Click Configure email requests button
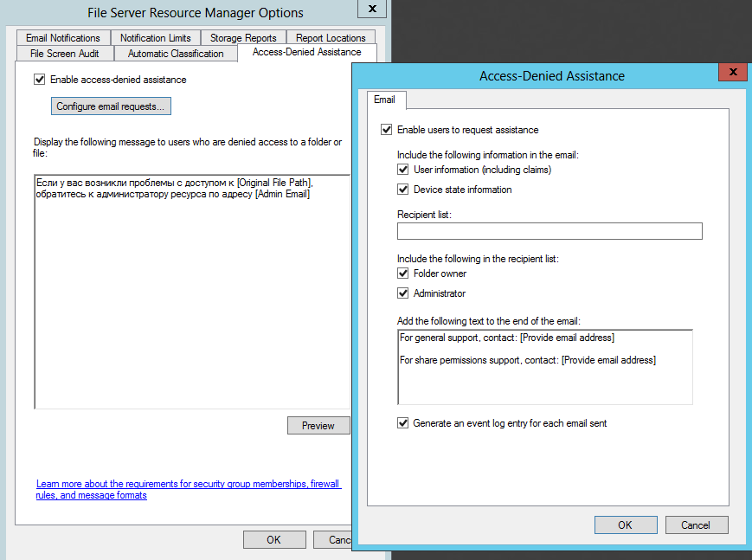752x560 pixels. tap(111, 106)
